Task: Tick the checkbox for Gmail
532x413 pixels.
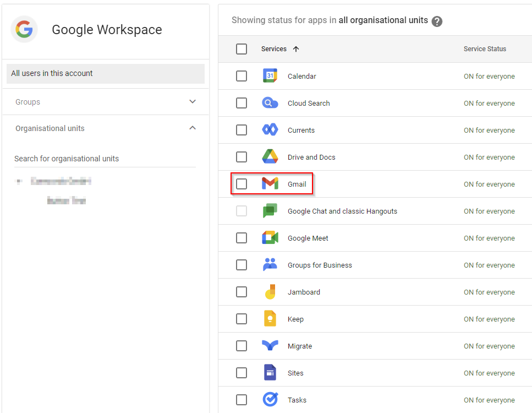Action: pos(242,184)
